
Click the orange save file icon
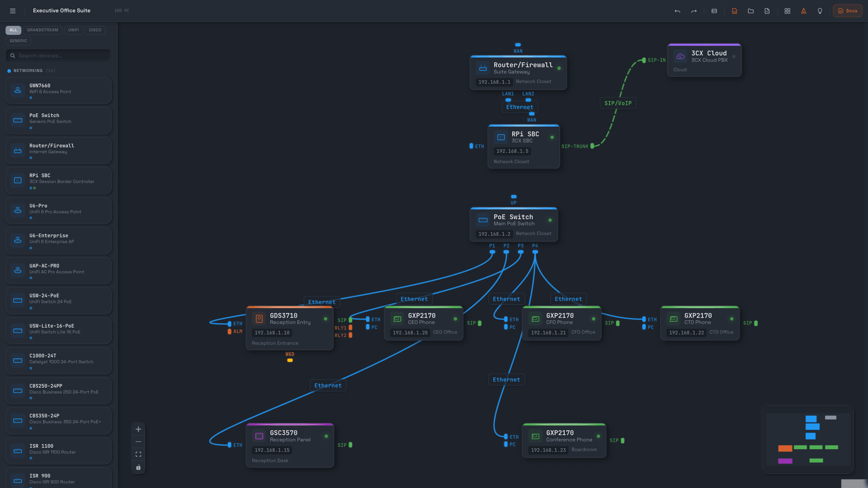pyautogui.click(x=735, y=11)
